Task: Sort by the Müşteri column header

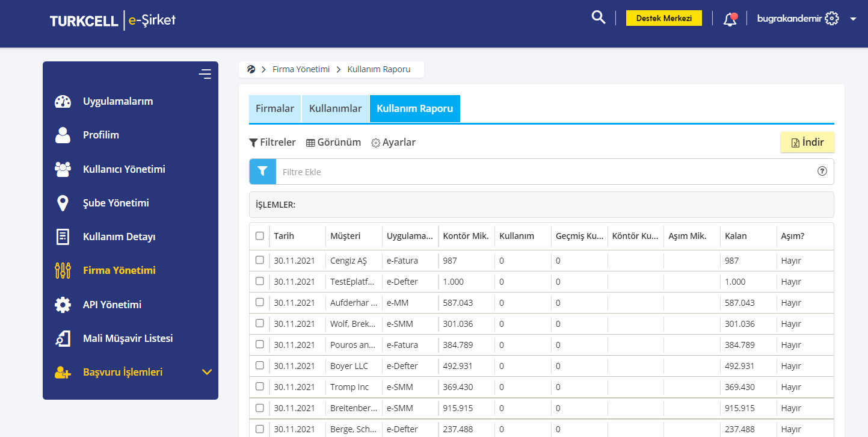Action: tap(345, 236)
